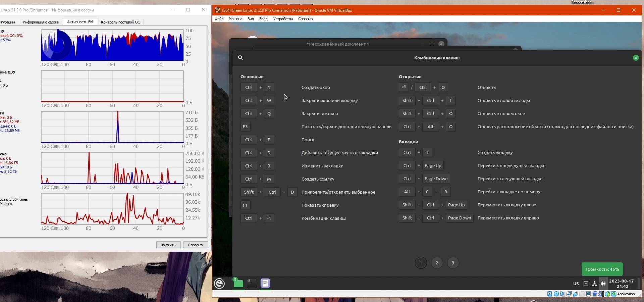Click the Открыть в новой вкладке description
Screen dimensions: 644x302
tap(504, 101)
